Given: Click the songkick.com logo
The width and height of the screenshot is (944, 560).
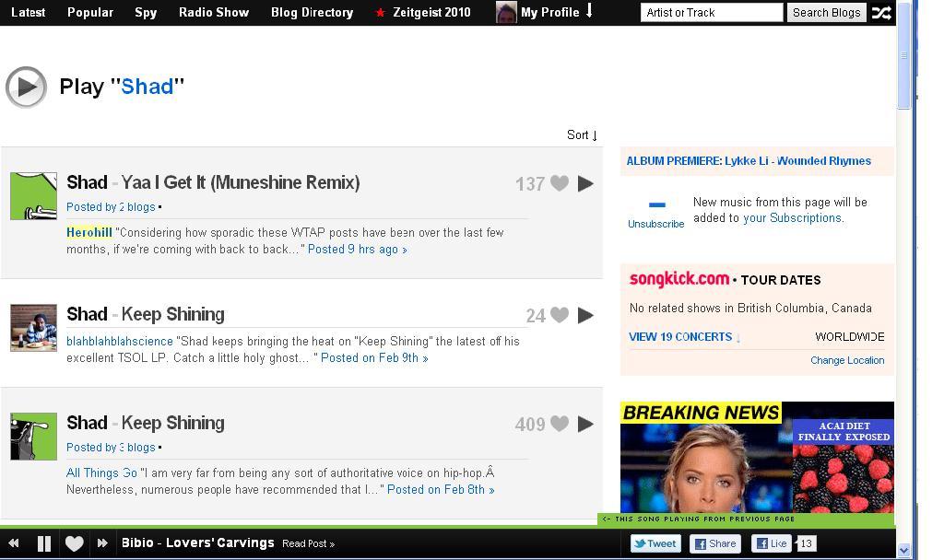Looking at the screenshot, I should [679, 279].
